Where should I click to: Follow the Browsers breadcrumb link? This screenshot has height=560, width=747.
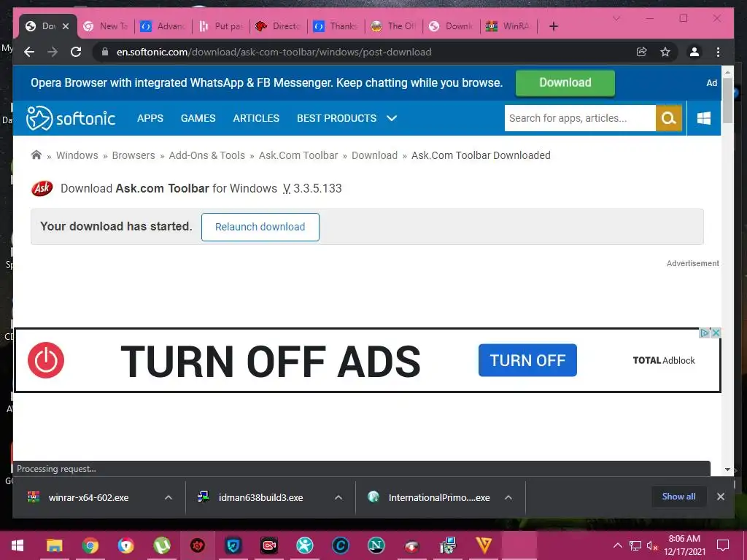click(x=133, y=155)
